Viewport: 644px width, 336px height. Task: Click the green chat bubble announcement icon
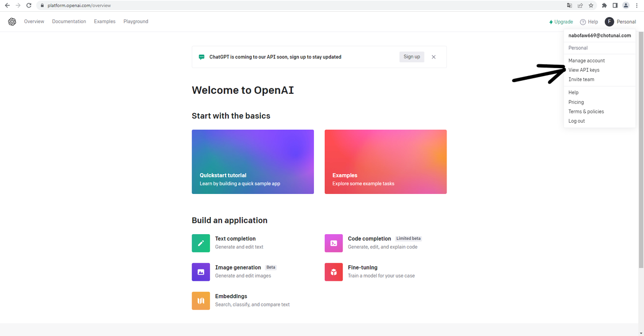[x=202, y=57]
